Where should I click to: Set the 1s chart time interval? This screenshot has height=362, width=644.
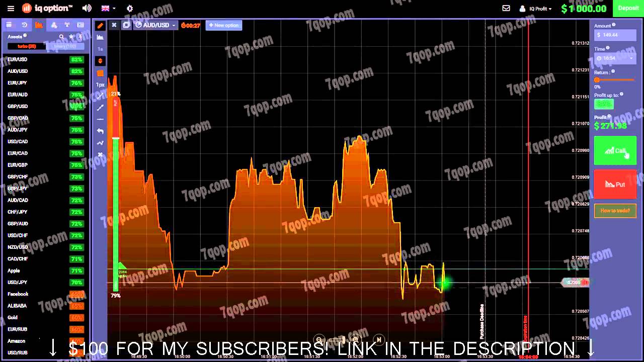[100, 49]
